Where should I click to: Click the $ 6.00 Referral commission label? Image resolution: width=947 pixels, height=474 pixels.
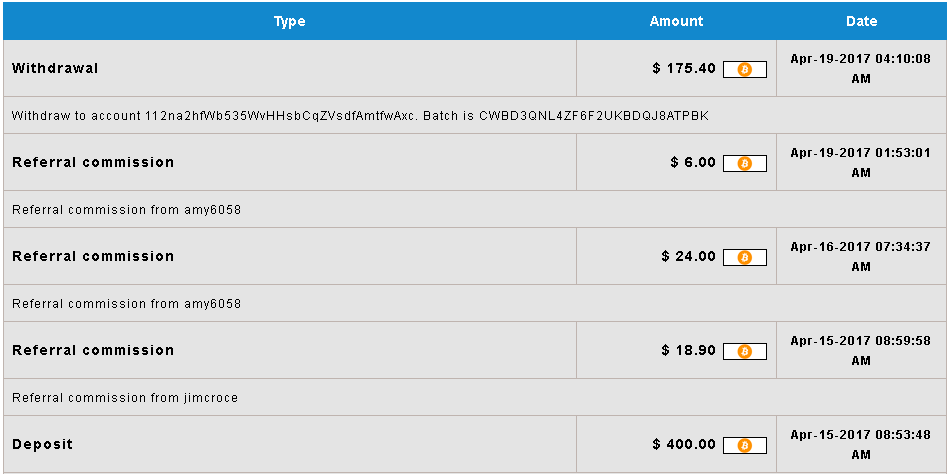93,162
